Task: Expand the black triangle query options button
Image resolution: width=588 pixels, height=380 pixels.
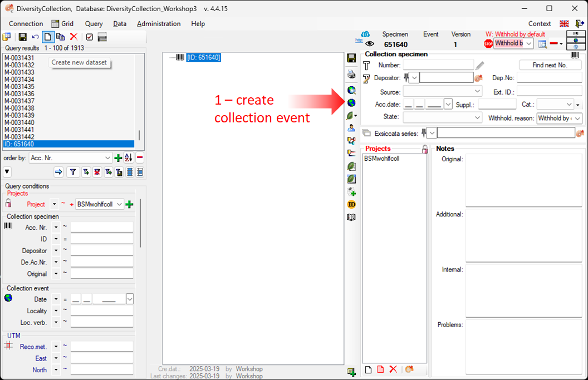Action: point(7,172)
